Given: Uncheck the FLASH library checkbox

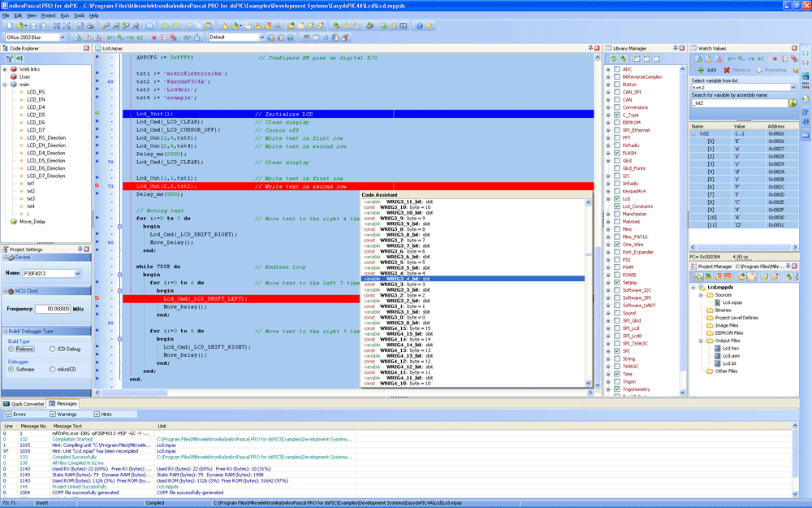Looking at the screenshot, I should click(617, 153).
